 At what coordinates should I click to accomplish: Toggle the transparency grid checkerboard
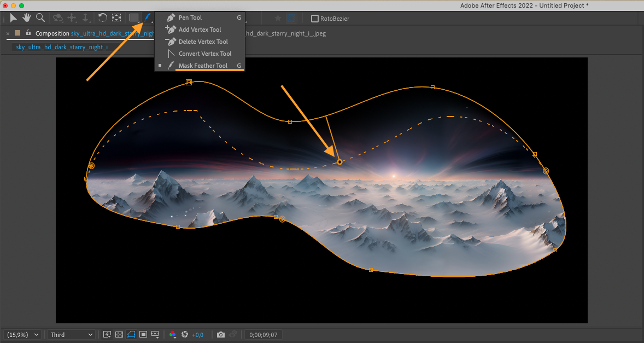point(119,334)
